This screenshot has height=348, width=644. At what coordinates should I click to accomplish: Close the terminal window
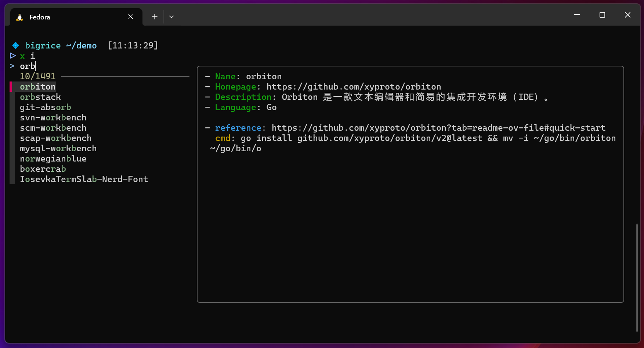point(627,15)
